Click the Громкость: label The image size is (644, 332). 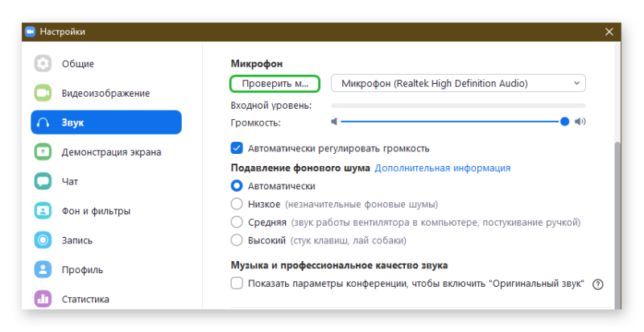tap(255, 122)
